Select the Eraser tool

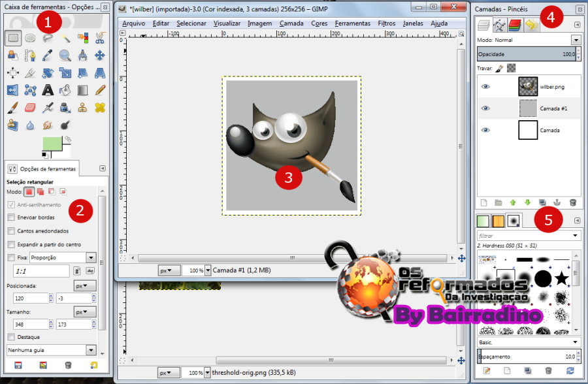[x=30, y=108]
